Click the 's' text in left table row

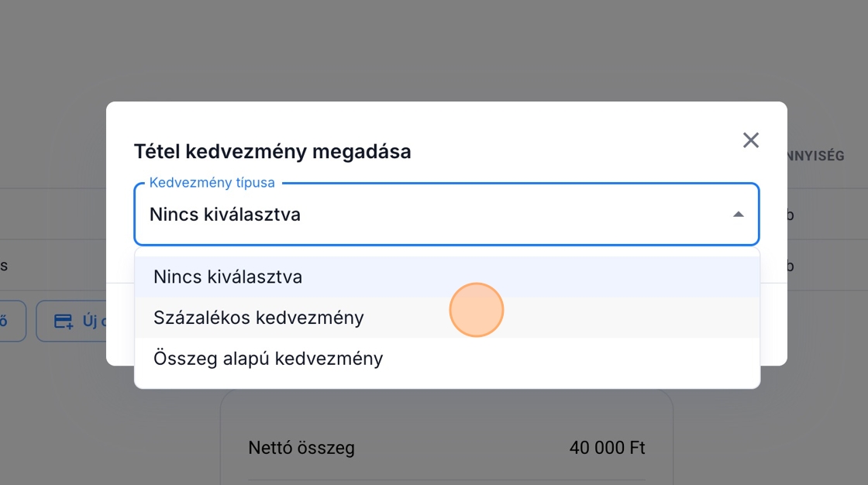point(4,266)
